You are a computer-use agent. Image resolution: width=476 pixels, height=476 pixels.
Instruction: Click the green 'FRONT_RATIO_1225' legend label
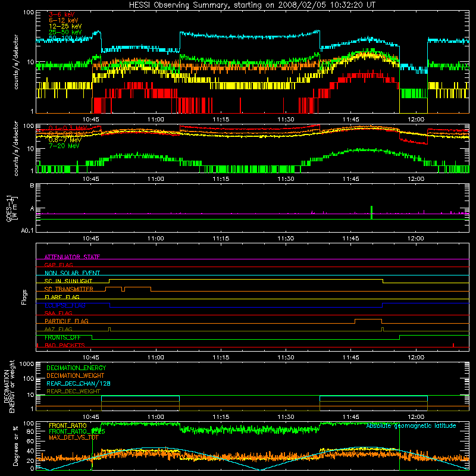[x=77, y=431]
